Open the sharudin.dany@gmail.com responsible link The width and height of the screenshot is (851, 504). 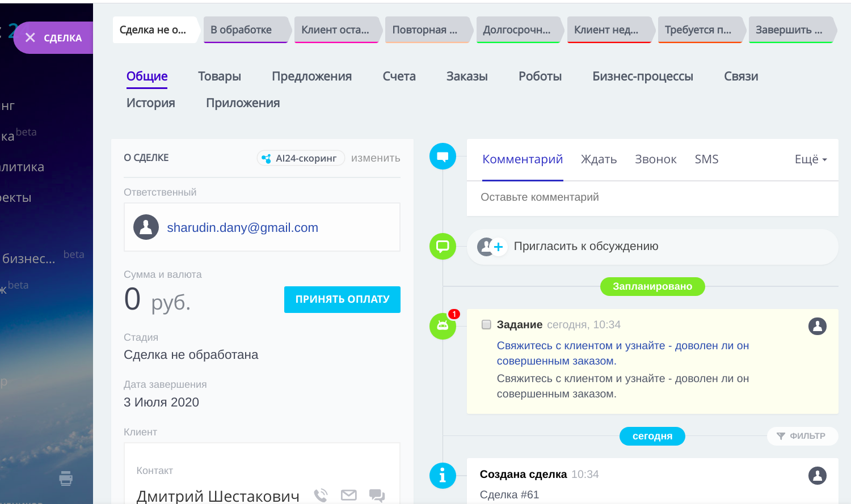coord(242,227)
